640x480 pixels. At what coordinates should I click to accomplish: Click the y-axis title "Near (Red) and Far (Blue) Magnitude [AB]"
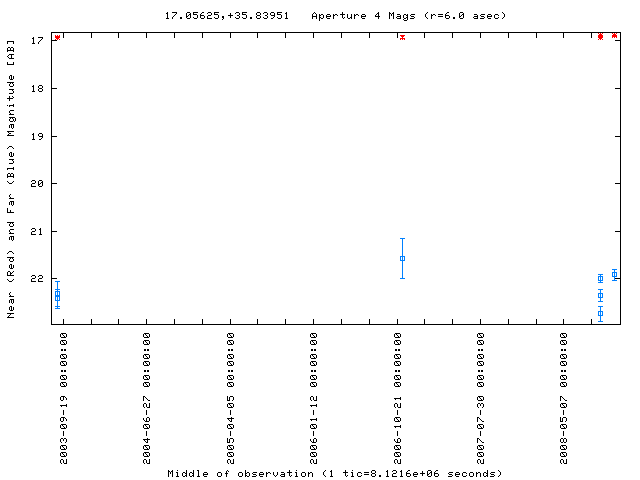(11, 179)
